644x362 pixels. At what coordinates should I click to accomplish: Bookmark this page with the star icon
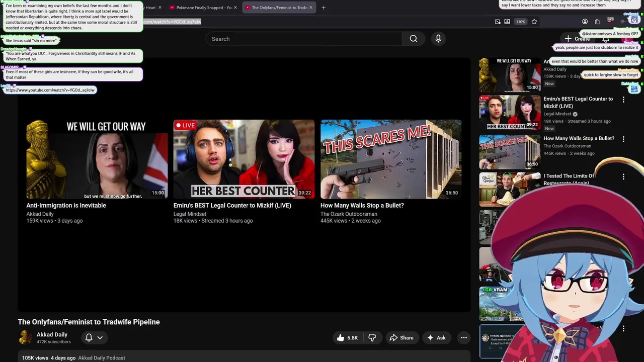[534, 22]
